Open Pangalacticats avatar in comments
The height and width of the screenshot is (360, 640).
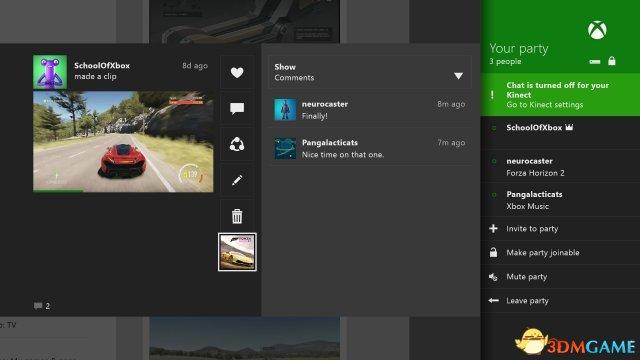285,148
